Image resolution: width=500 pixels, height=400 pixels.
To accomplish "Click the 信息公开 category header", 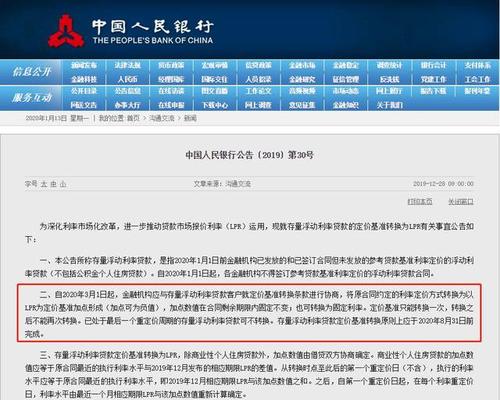I will tap(31, 72).
